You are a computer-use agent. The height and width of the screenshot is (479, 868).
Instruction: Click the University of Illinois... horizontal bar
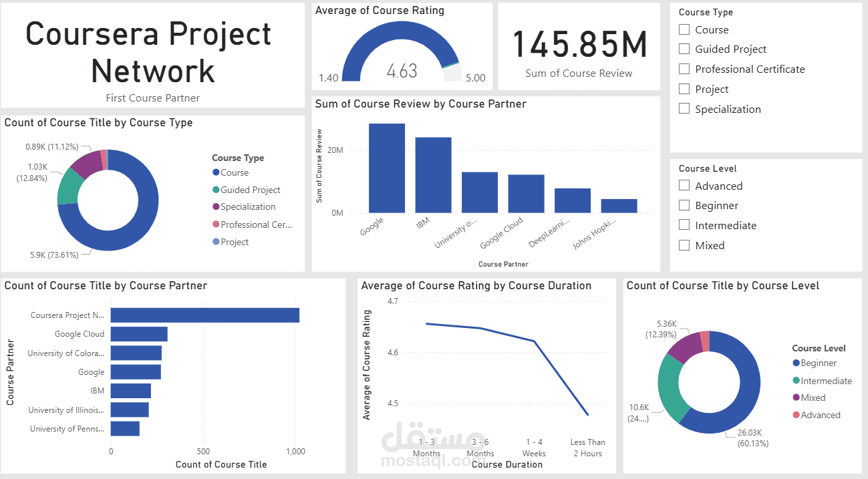click(130, 410)
